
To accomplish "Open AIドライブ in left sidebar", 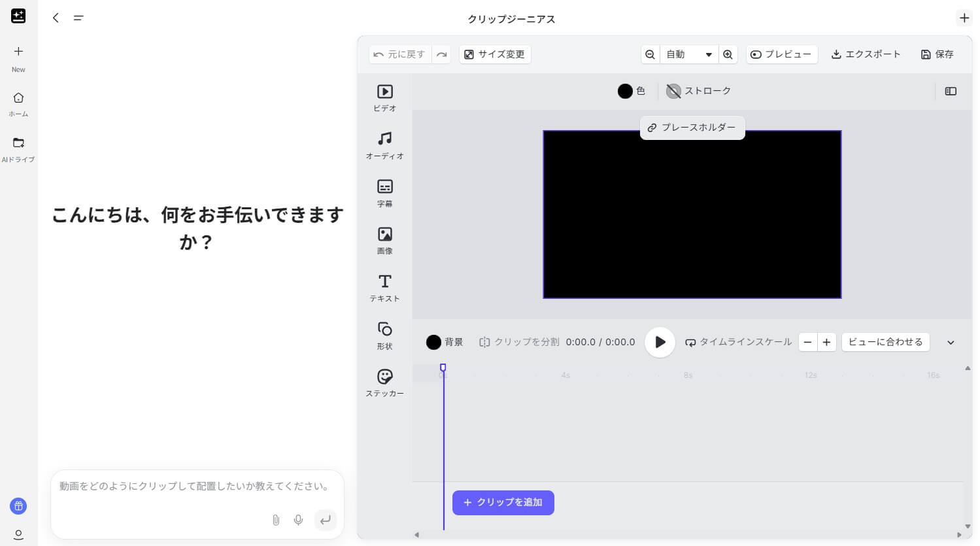I will coord(18,149).
